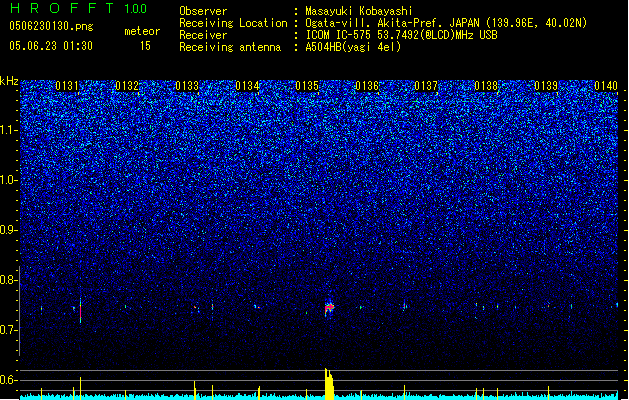Screen dimensions: 629x400
Task: Click the 0137 time marker
Action: [x=426, y=86]
